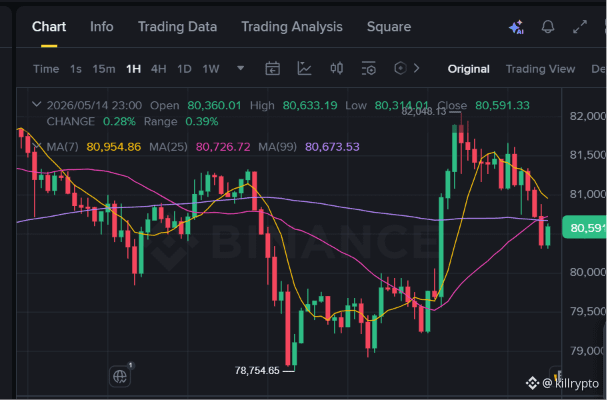Viewport: 607px width, 400px height.
Task: Expand chart to fullscreen
Action: coord(580,27)
